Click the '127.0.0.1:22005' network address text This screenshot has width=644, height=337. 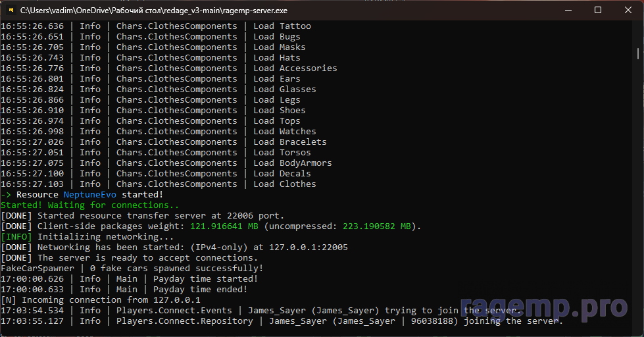tap(309, 247)
